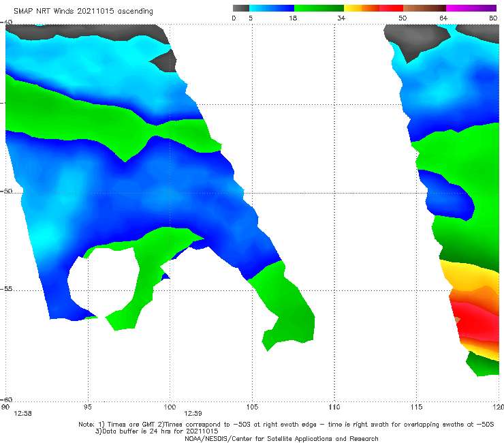Click the magenta-purple segment of the color bar
504x443 pixels.
471,8
